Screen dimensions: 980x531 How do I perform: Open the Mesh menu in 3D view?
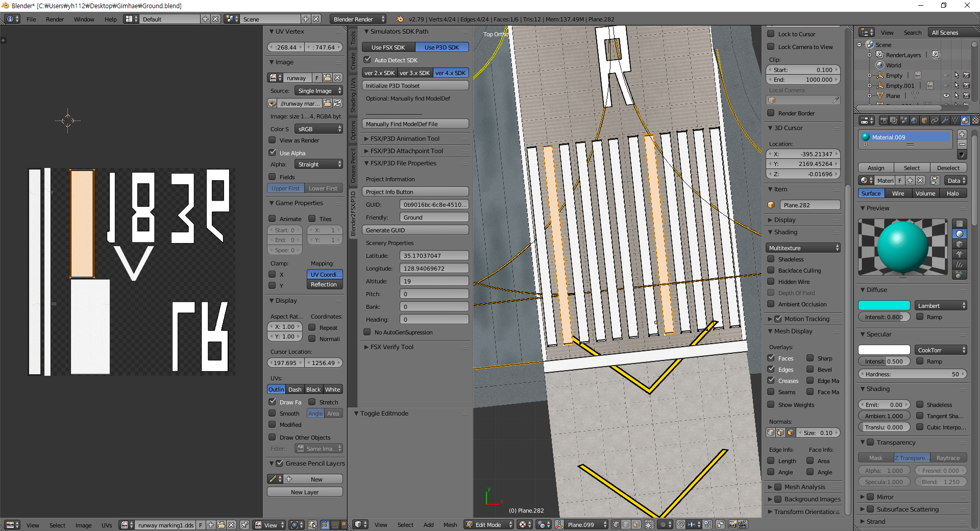point(450,525)
